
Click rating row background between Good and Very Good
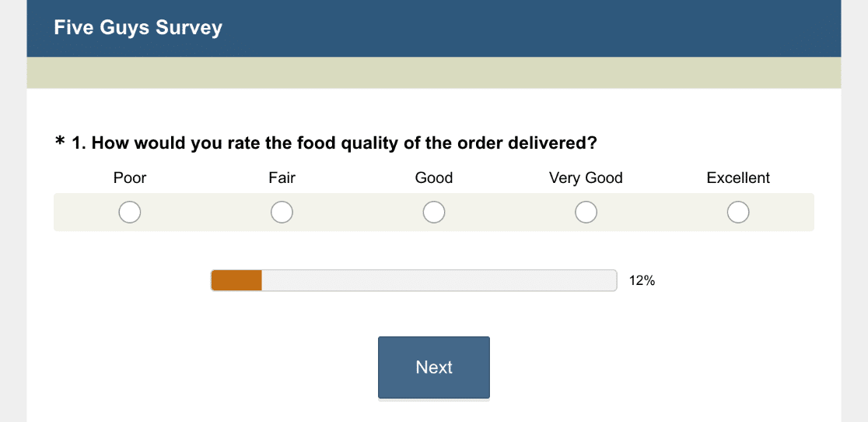(509, 212)
